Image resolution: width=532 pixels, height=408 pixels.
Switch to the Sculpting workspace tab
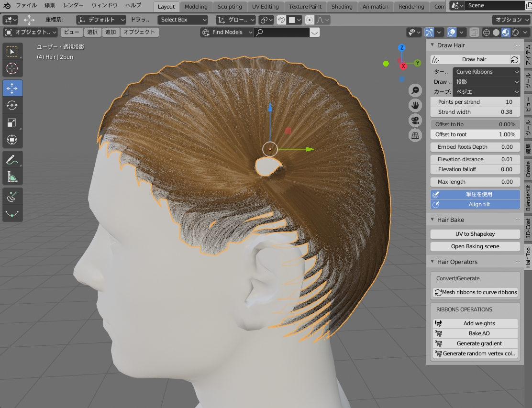click(230, 7)
